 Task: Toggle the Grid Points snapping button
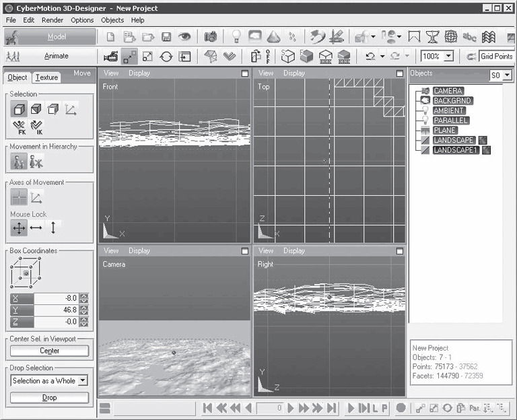(496, 57)
